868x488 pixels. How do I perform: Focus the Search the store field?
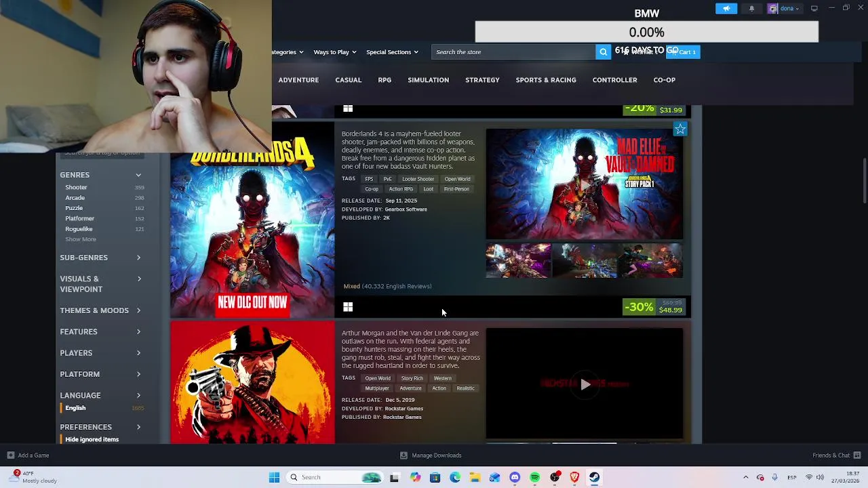(513, 52)
